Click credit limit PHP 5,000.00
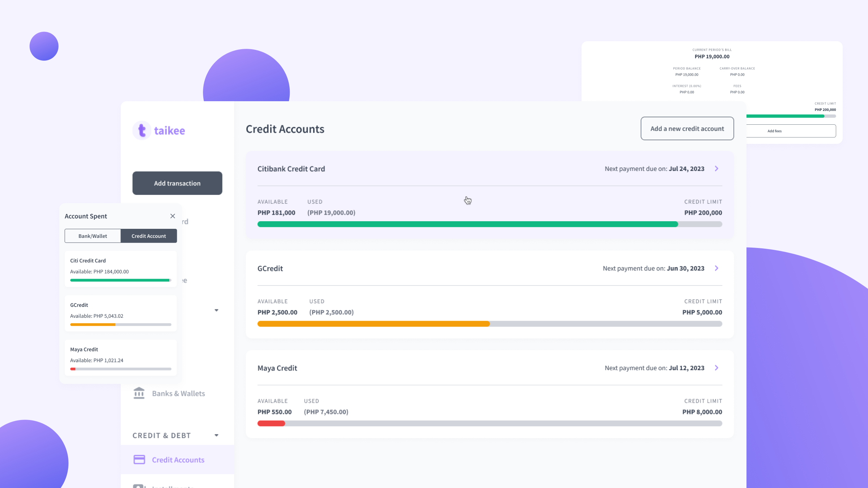868x488 pixels. click(x=702, y=312)
